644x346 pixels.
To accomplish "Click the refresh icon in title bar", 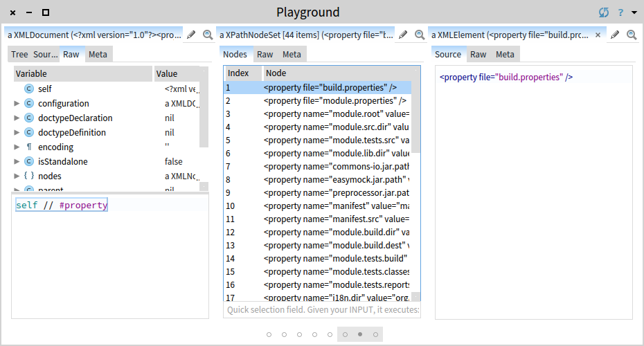I will 603,12.
